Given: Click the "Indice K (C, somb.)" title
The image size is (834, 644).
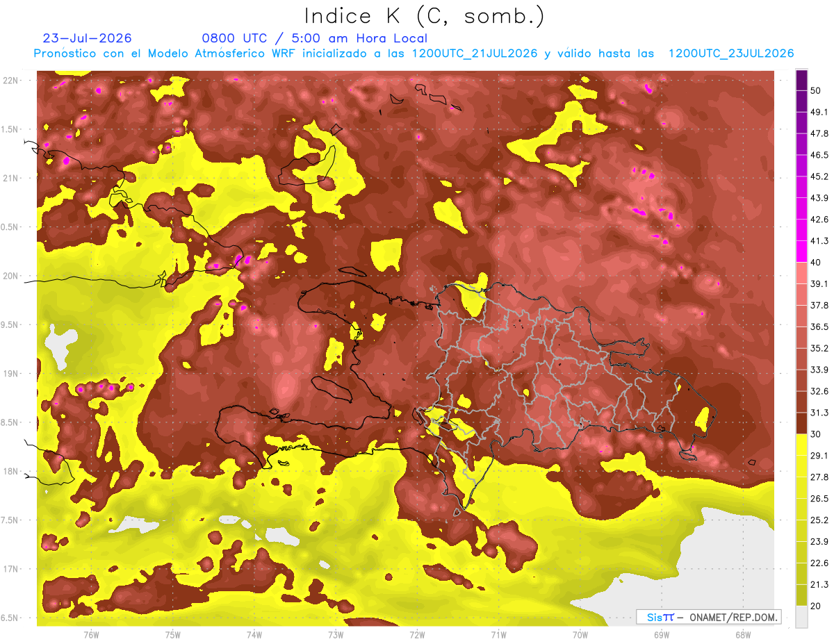Looking at the screenshot, I should click(424, 16).
